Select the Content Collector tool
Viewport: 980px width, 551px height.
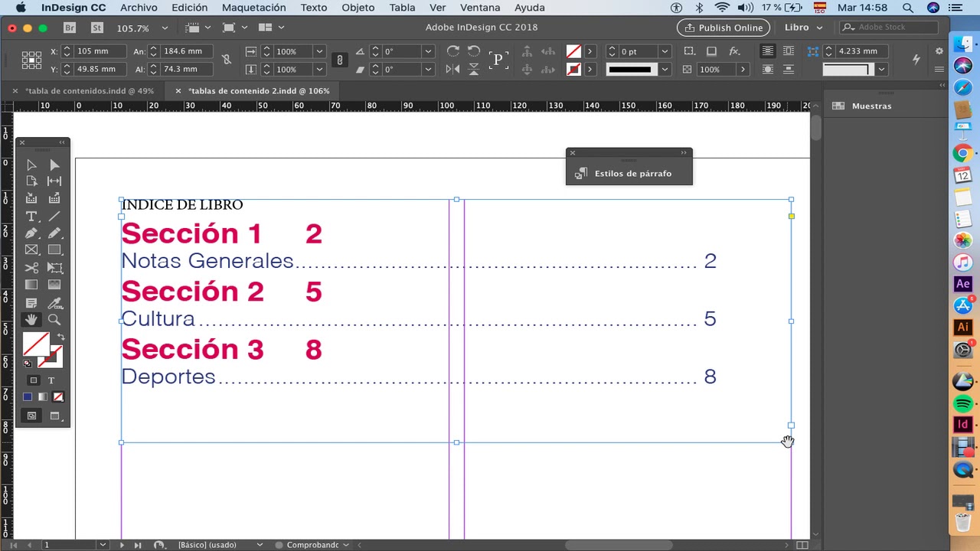[31, 199]
